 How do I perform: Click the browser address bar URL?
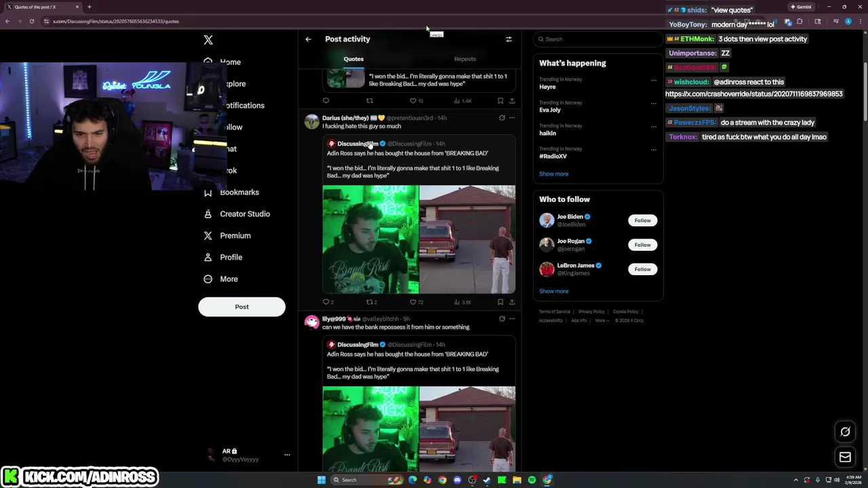pyautogui.click(x=116, y=21)
